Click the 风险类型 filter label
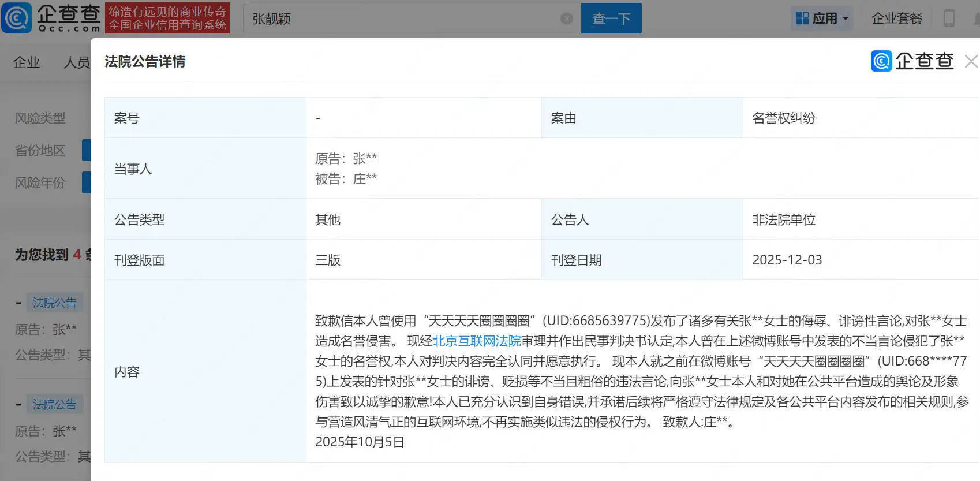Viewport: 980px width, 481px height. pos(40,118)
